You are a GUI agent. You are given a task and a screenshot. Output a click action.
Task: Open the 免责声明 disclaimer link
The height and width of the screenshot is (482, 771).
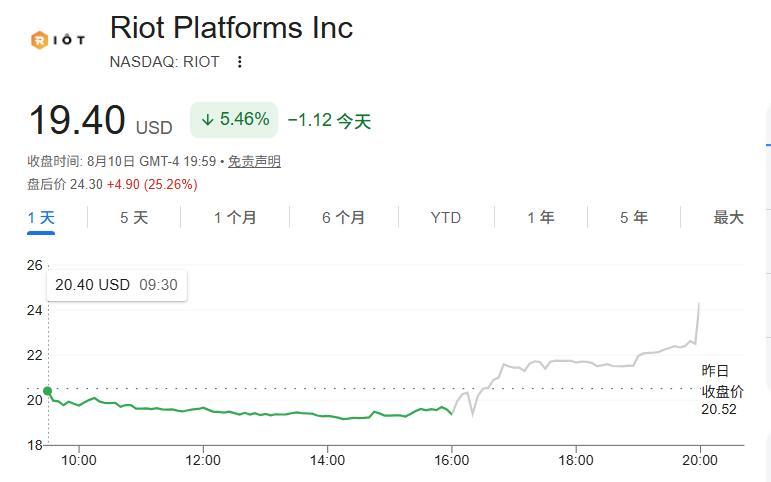point(254,161)
